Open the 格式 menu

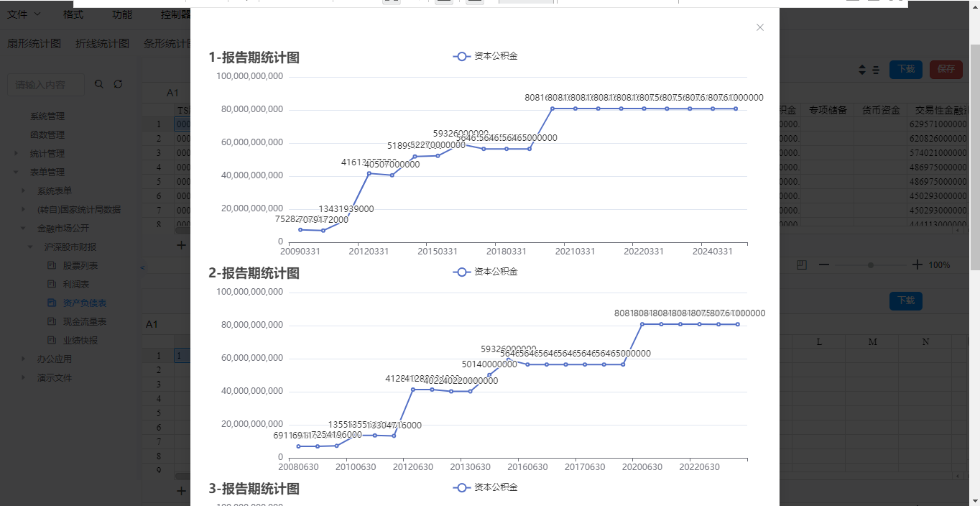point(73,14)
